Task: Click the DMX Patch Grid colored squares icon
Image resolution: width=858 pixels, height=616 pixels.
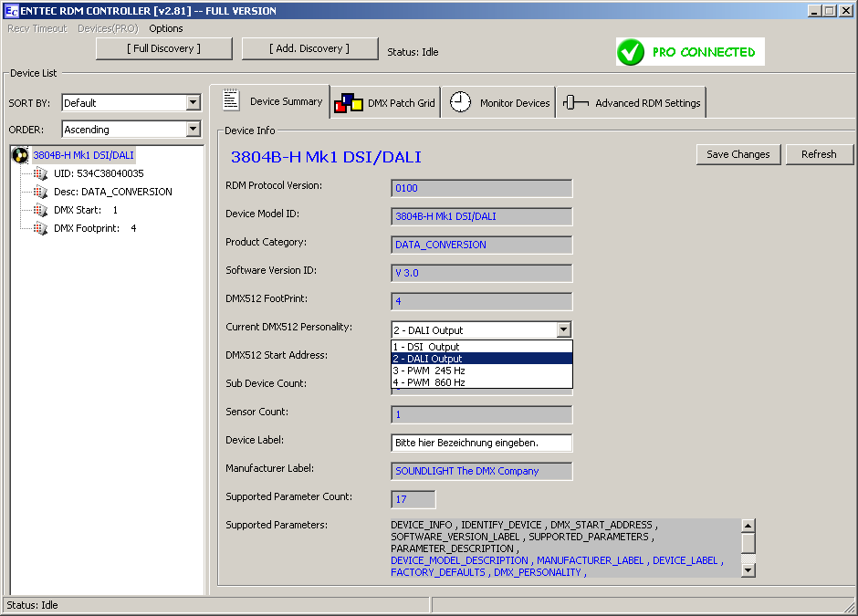Action: point(349,102)
